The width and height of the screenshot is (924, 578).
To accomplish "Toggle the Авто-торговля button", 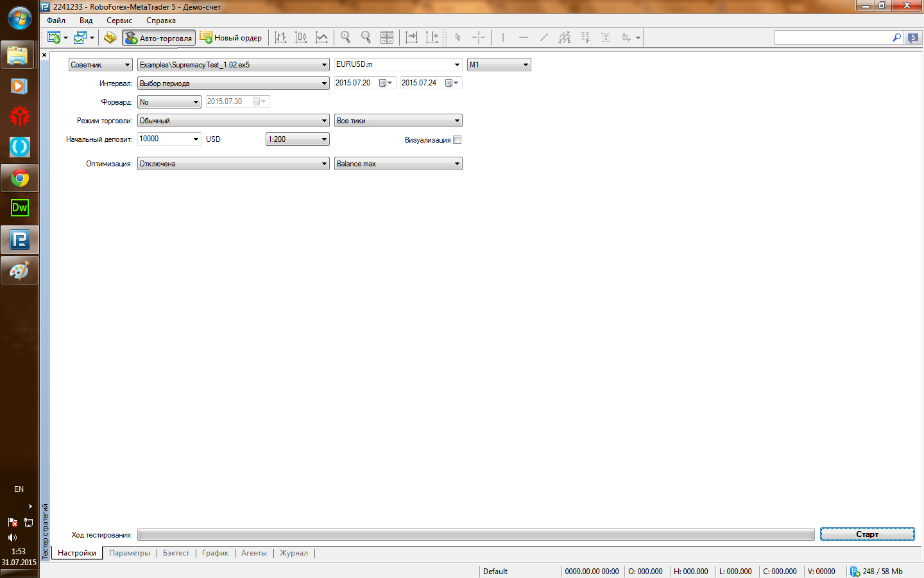I will tap(159, 38).
